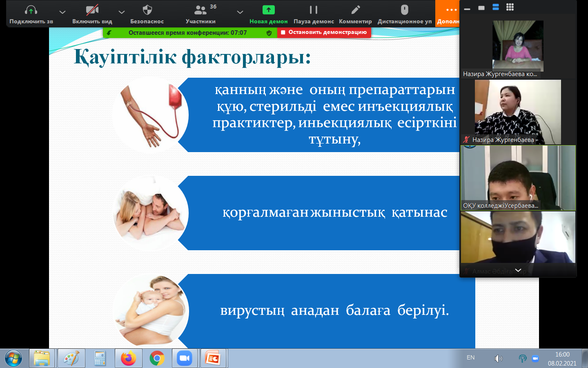
Task: Click the Join Audio headphone icon
Action: click(x=31, y=11)
